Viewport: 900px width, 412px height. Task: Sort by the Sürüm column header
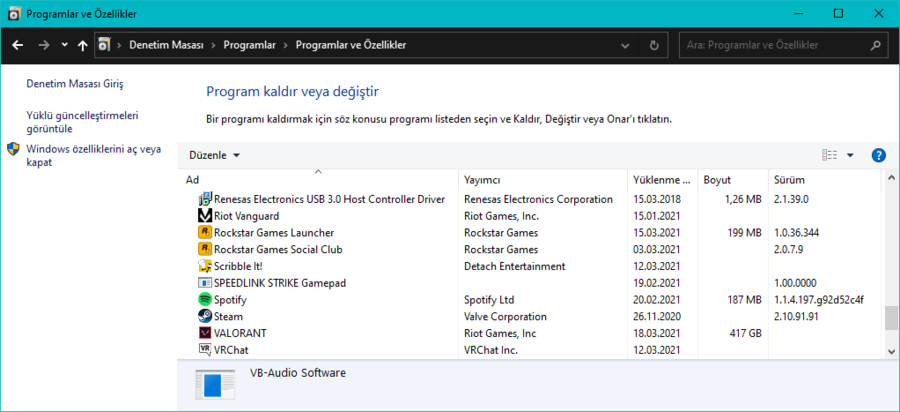pyautogui.click(x=824, y=180)
